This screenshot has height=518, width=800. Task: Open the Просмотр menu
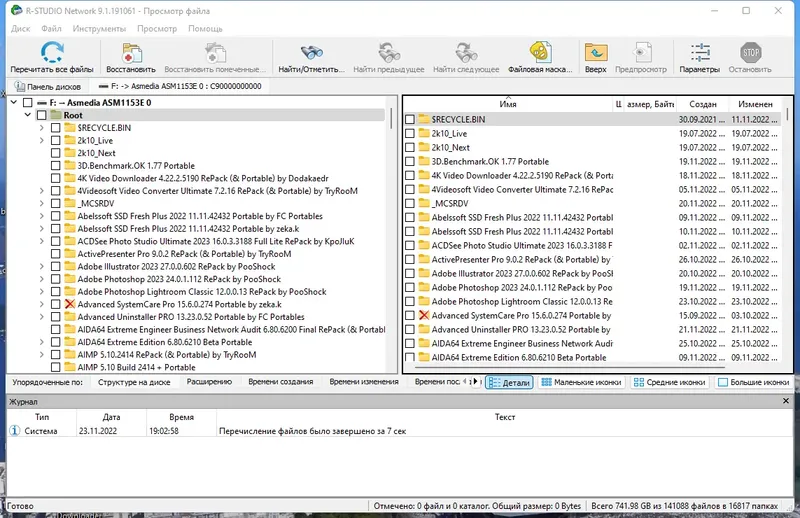pyautogui.click(x=157, y=29)
